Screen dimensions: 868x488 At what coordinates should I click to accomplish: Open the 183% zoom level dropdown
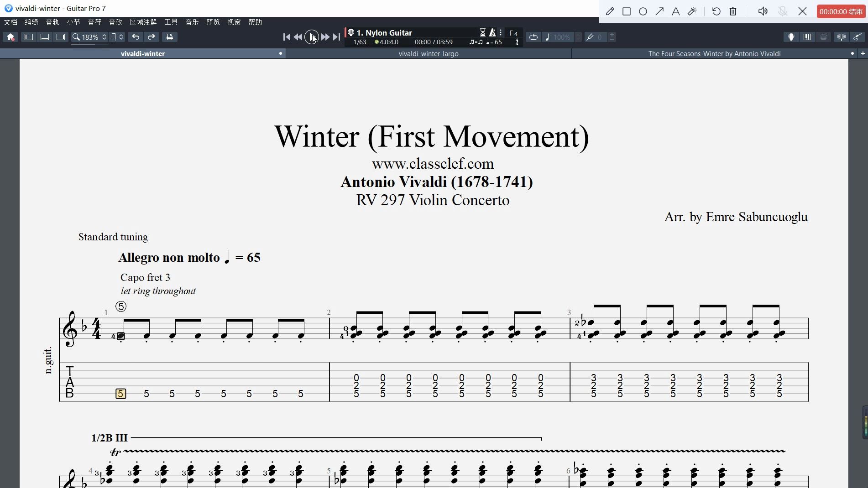click(90, 37)
